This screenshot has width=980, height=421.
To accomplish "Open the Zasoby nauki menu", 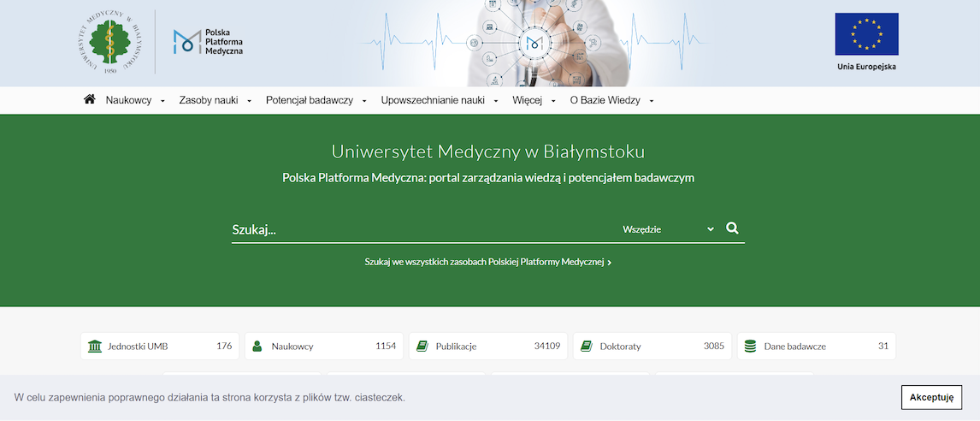I will pyautogui.click(x=209, y=100).
